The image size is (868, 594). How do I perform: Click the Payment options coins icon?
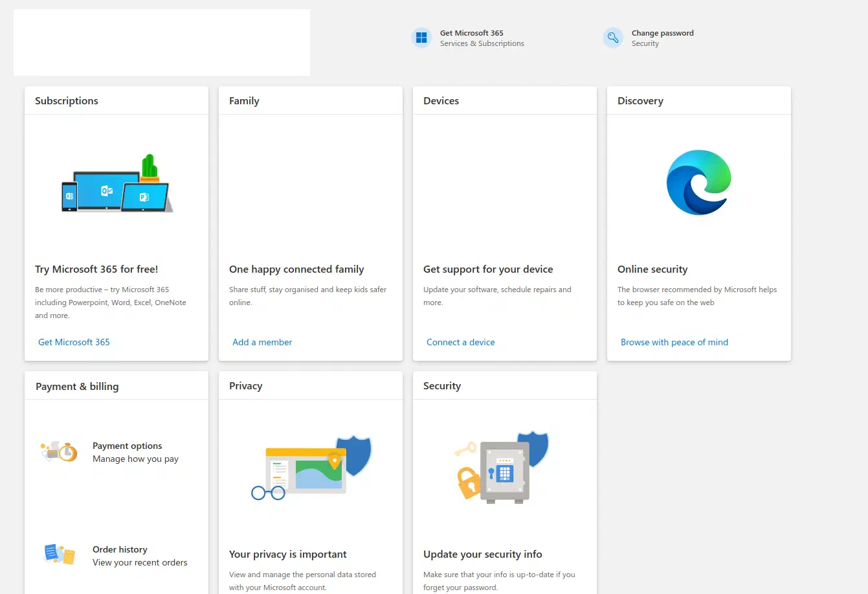pyautogui.click(x=58, y=451)
